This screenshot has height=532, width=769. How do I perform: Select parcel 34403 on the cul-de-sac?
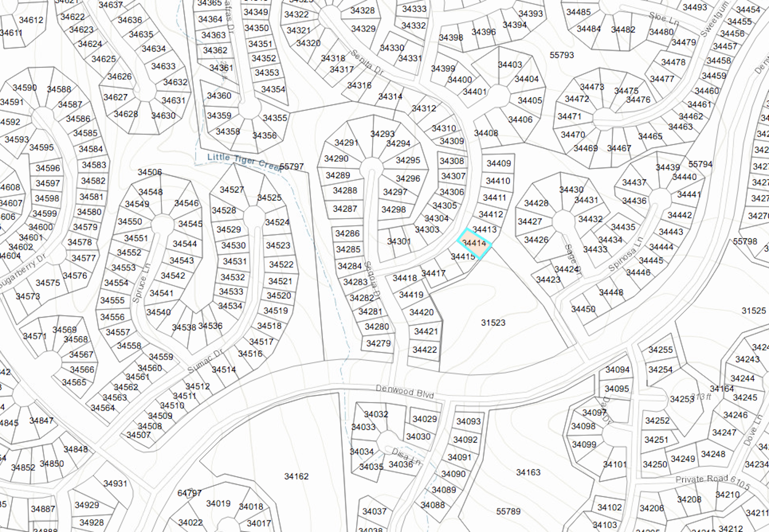(510, 64)
